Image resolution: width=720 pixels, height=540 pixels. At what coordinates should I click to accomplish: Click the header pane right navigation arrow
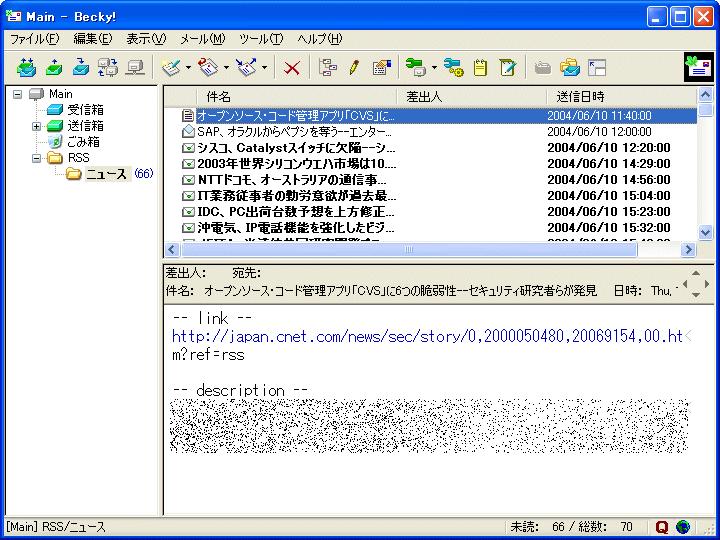[x=707, y=284]
